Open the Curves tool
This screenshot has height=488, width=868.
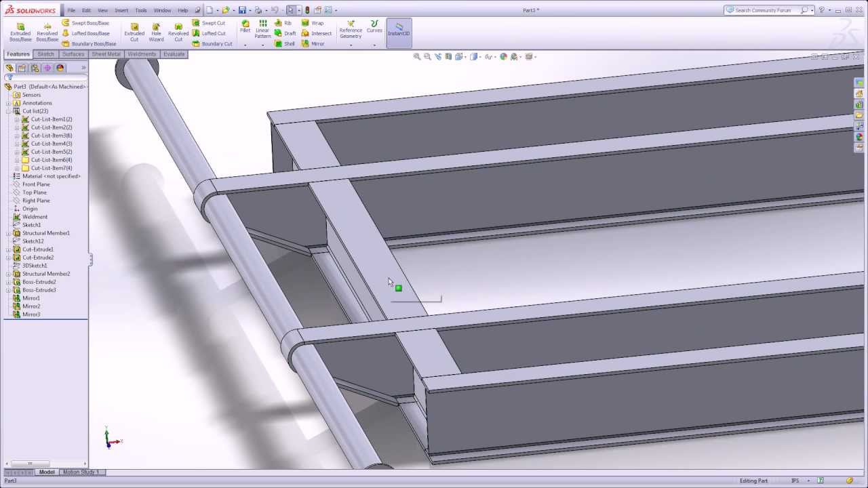[374, 26]
